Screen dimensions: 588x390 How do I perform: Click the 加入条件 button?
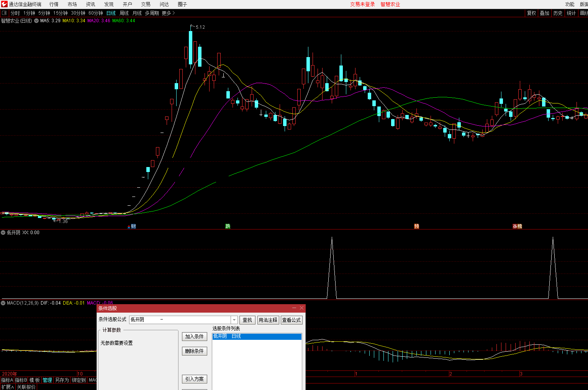point(195,336)
